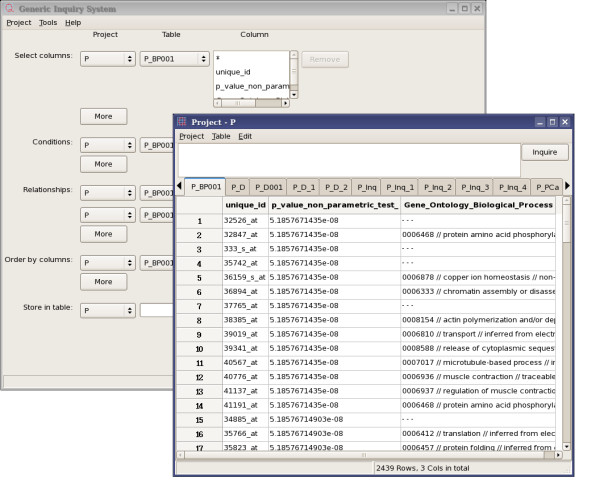Click cell 0006878 // copper ion homeostasis
The image size is (600, 482).
click(478, 277)
